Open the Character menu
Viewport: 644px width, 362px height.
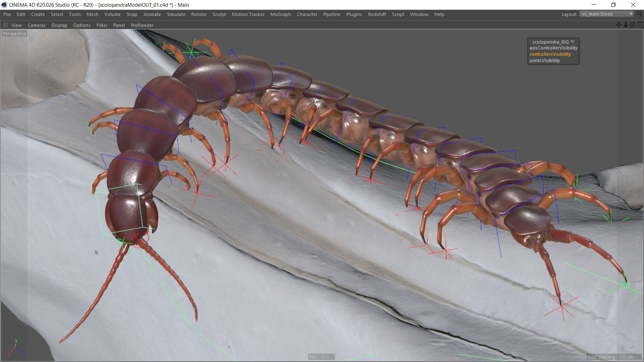307,14
